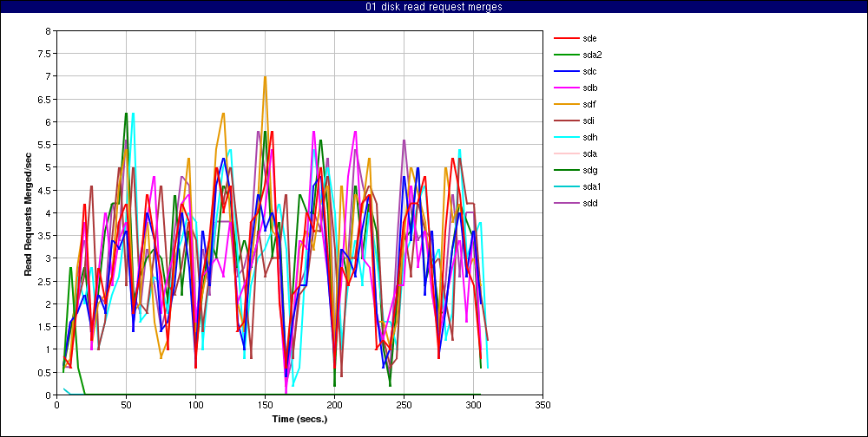Select the sdf legend label

pos(589,105)
